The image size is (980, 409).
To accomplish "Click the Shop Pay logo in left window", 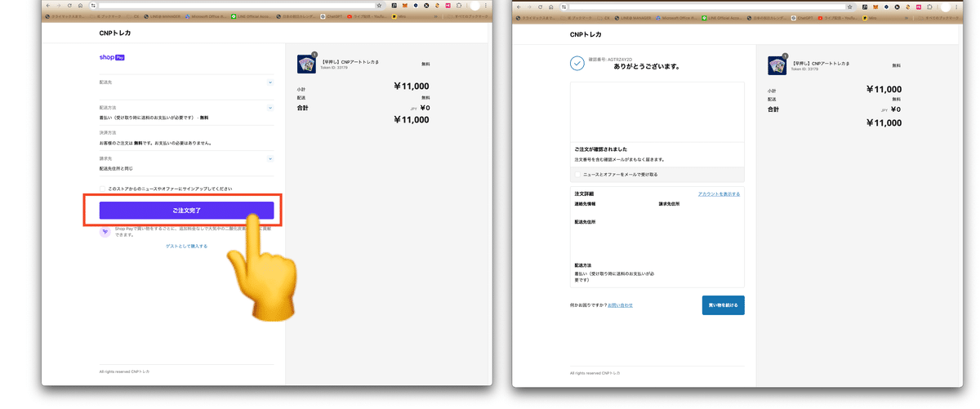I will [x=112, y=58].
